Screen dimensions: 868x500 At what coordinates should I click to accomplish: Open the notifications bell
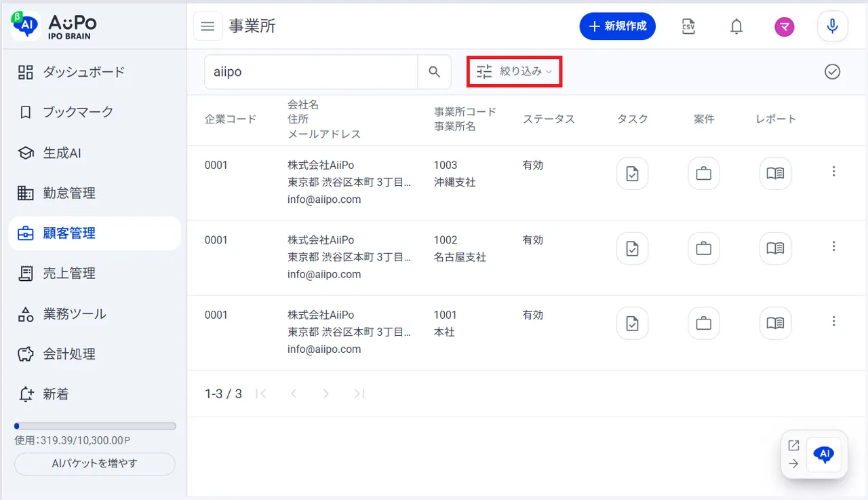click(736, 26)
